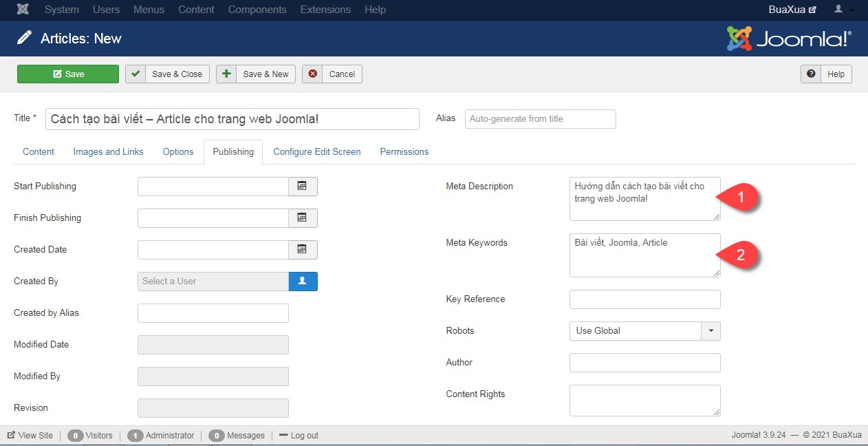Click the Author input field

pyautogui.click(x=645, y=363)
